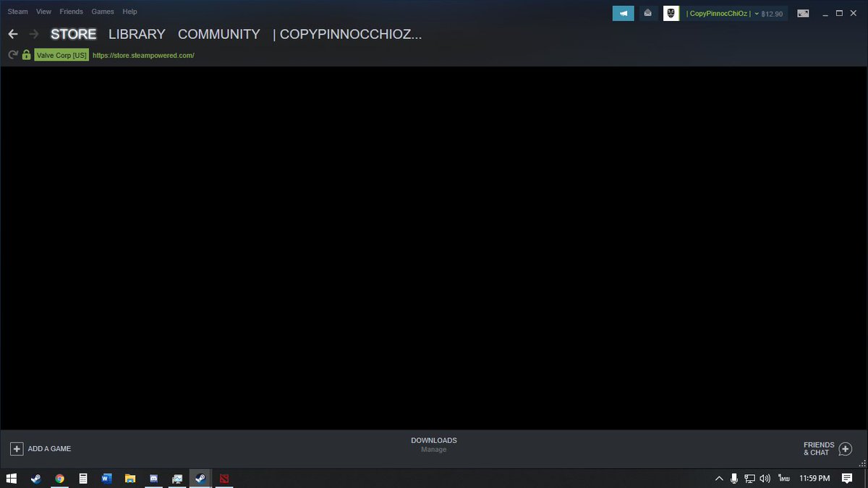Click the profile avatar mask image
Screen dimensions: 868x488
(x=671, y=13)
